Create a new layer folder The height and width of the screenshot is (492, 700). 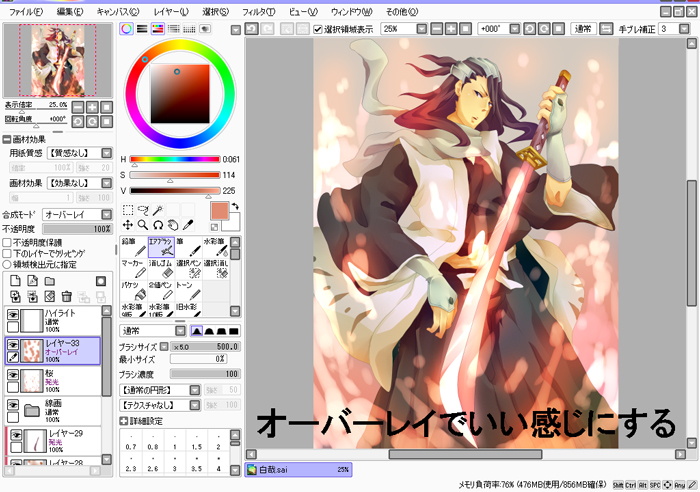[x=48, y=282]
